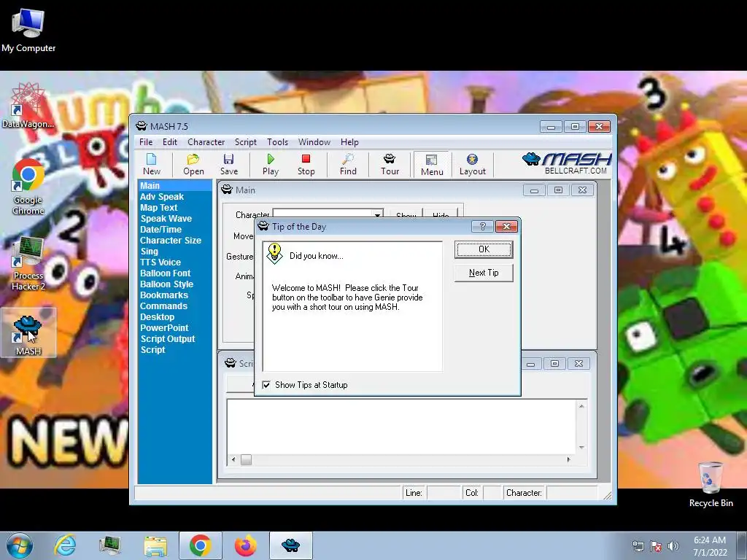
Task: Open a script with the Open toolbar icon
Action: [193, 165]
